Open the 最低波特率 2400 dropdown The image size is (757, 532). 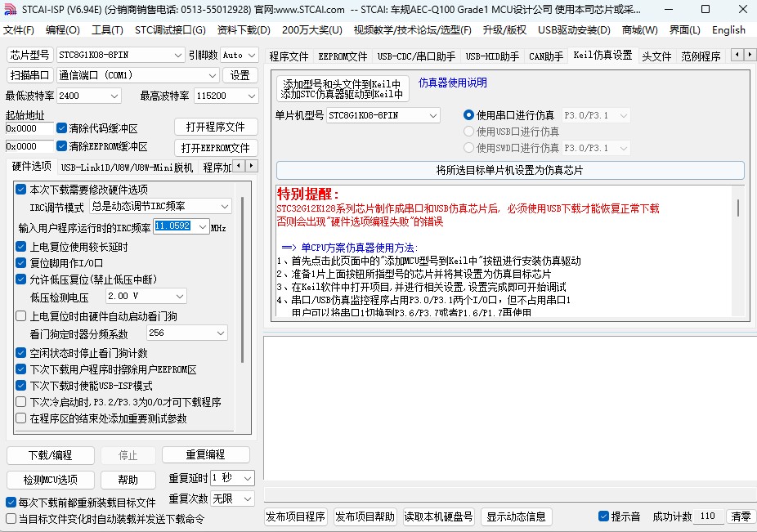click(89, 96)
